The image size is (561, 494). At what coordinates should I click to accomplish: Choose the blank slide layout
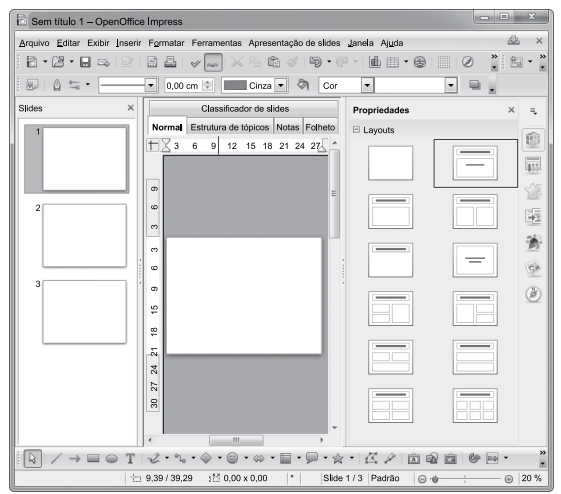(390, 163)
